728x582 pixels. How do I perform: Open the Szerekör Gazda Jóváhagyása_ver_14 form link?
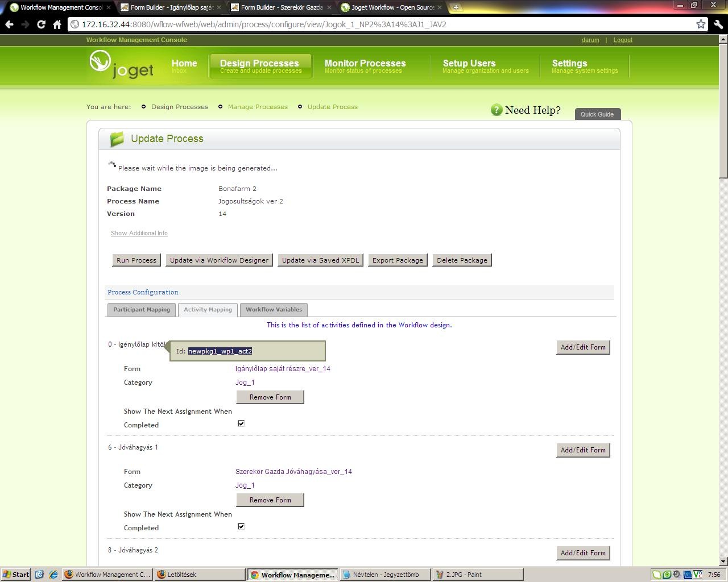pyautogui.click(x=293, y=472)
